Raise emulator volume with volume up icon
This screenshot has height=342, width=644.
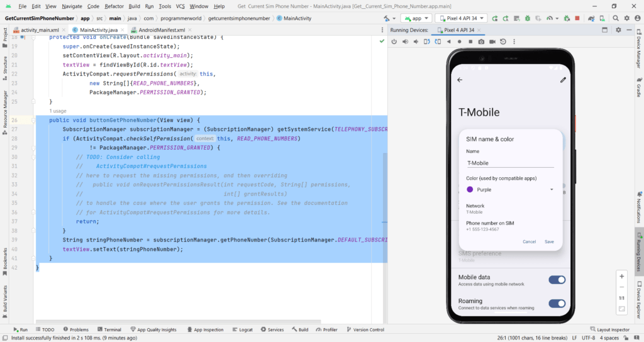click(x=406, y=41)
